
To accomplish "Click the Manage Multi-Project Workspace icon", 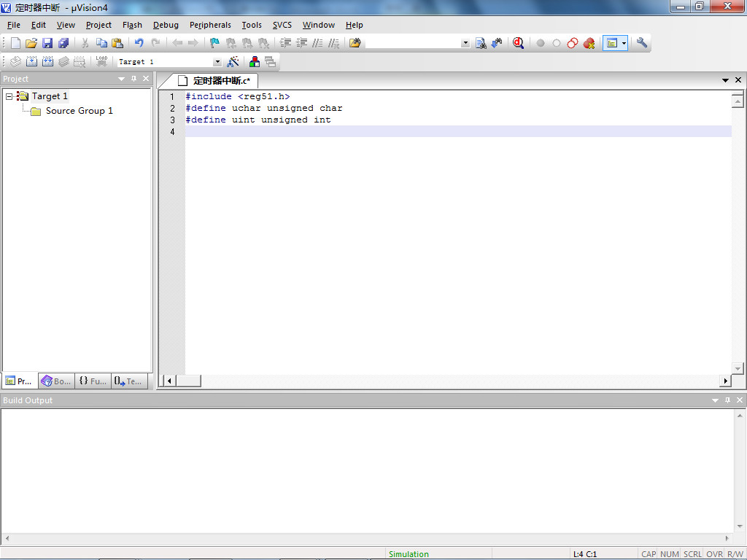I will [270, 61].
